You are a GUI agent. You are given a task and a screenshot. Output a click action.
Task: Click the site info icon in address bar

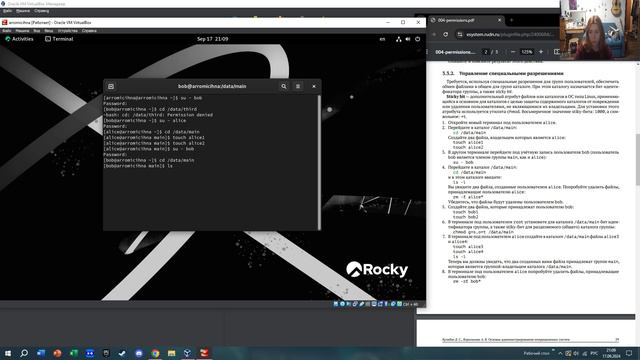pos(460,35)
